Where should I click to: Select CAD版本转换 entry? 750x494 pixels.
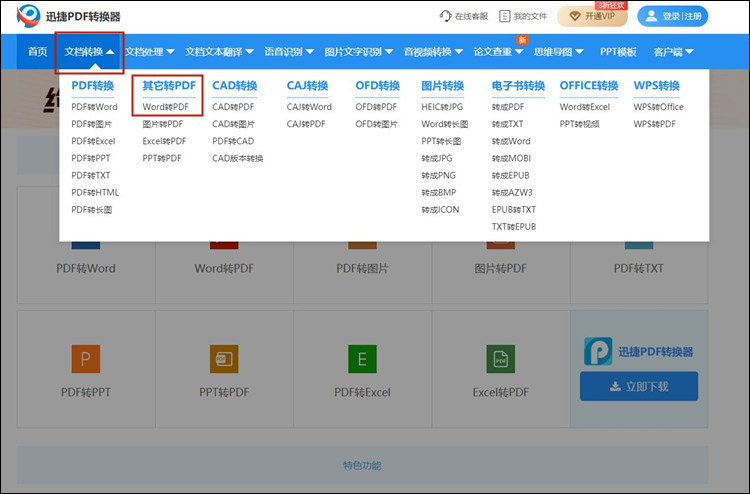click(x=238, y=158)
